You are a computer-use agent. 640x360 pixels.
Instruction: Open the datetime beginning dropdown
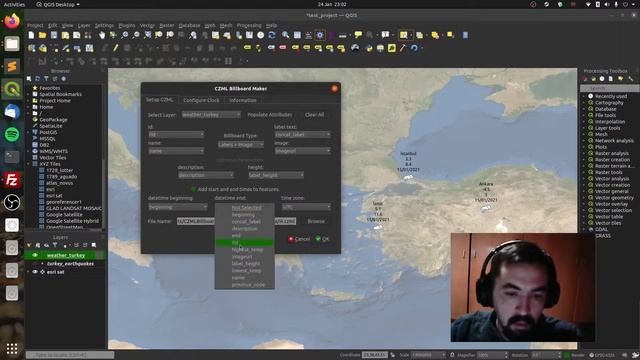coord(178,207)
